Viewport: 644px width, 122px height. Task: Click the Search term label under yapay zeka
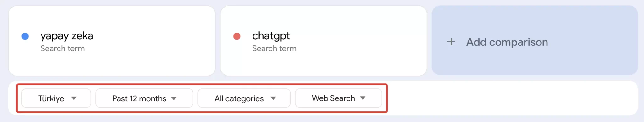point(63,49)
